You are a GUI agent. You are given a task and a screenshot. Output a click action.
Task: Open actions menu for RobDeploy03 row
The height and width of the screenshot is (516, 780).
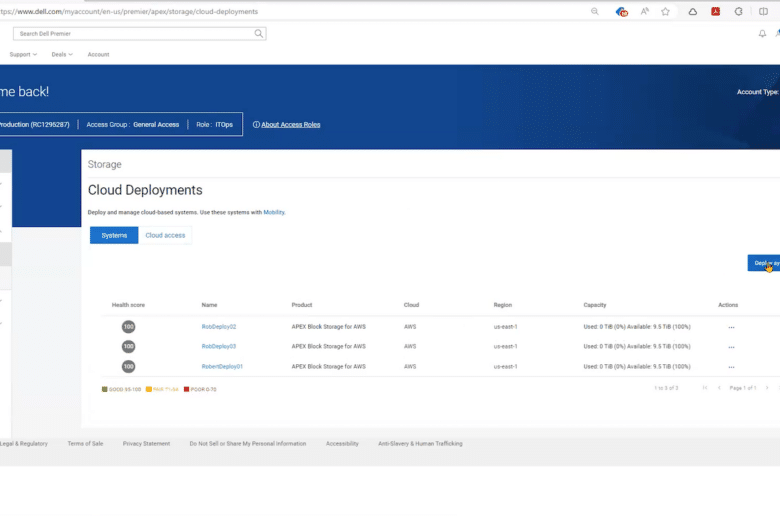click(x=731, y=347)
